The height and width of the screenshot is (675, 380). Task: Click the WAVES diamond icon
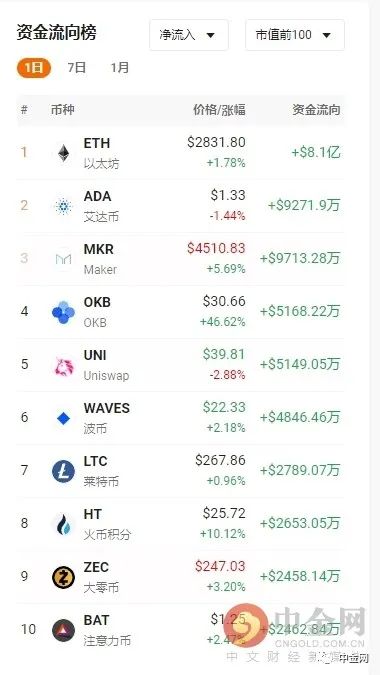64,418
